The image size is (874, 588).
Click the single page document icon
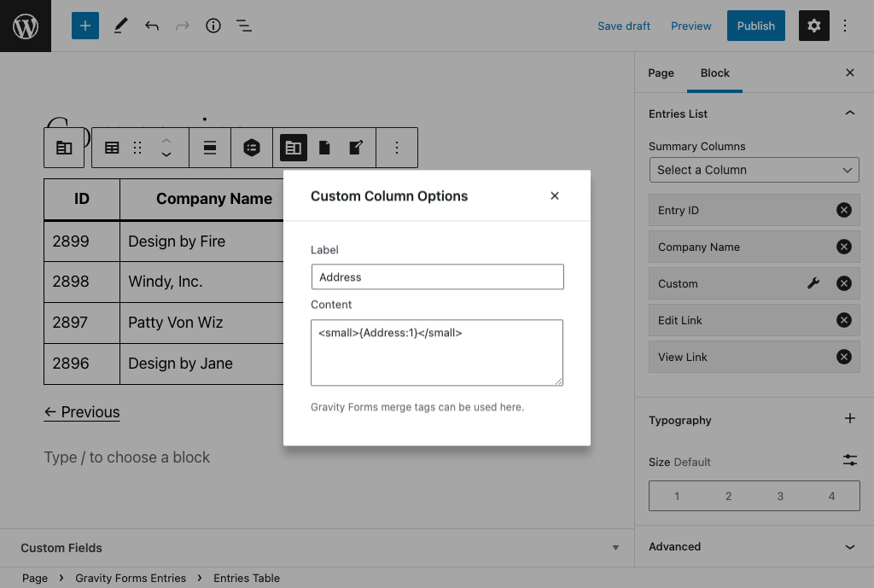tap(324, 148)
